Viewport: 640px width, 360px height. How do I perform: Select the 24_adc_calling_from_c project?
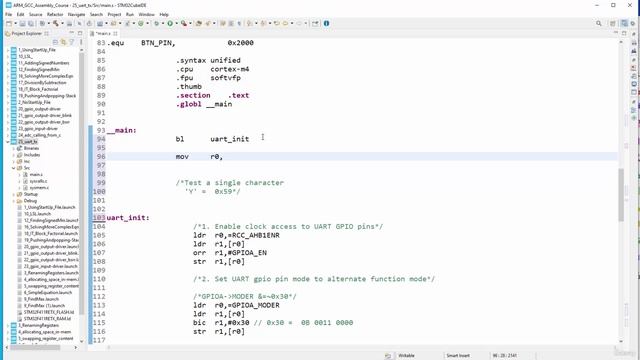click(39, 135)
